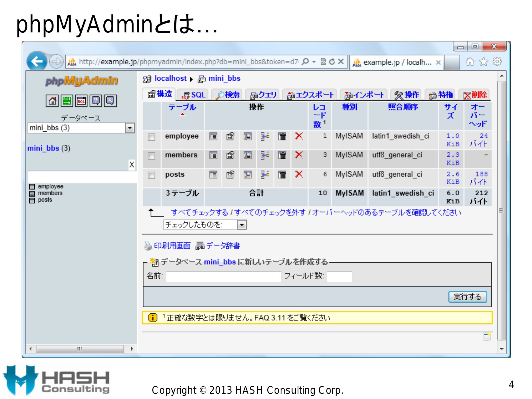Image resolution: width=532 pixels, height=399 pixels.
Task: Click the sidebar horizontal scrollbar thumb
Action: (x=80, y=349)
